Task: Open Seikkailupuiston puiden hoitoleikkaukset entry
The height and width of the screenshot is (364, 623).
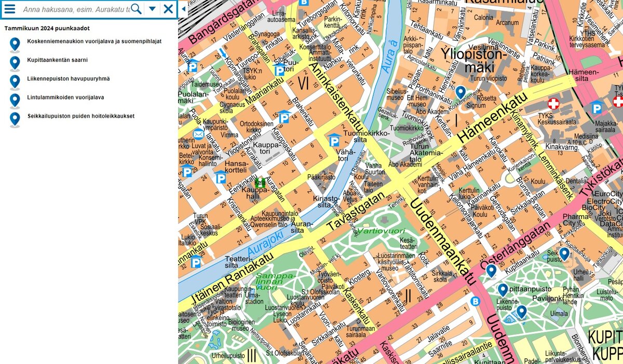Action: pyautogui.click(x=80, y=116)
